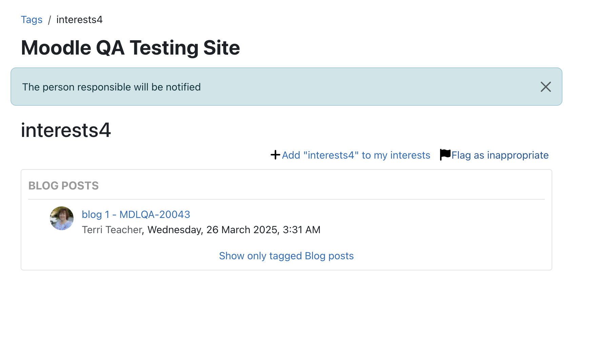Open Terri Teacher's profile picture
Image resolution: width=615 pixels, height=364 pixels.
click(x=62, y=218)
